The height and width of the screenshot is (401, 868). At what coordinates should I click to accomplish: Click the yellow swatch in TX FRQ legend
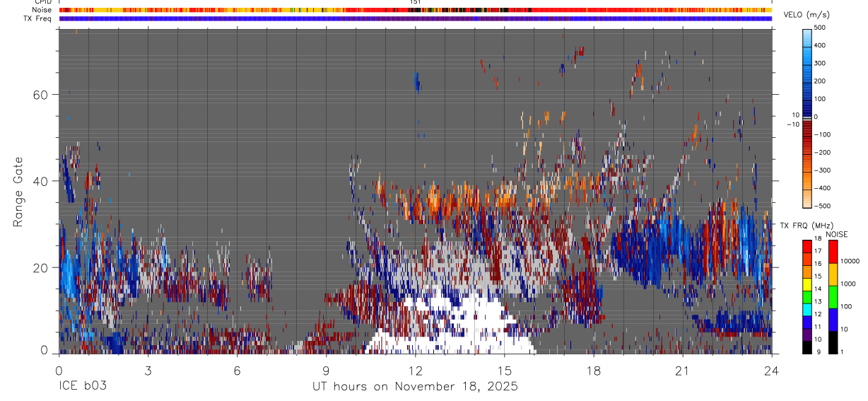[x=807, y=284]
